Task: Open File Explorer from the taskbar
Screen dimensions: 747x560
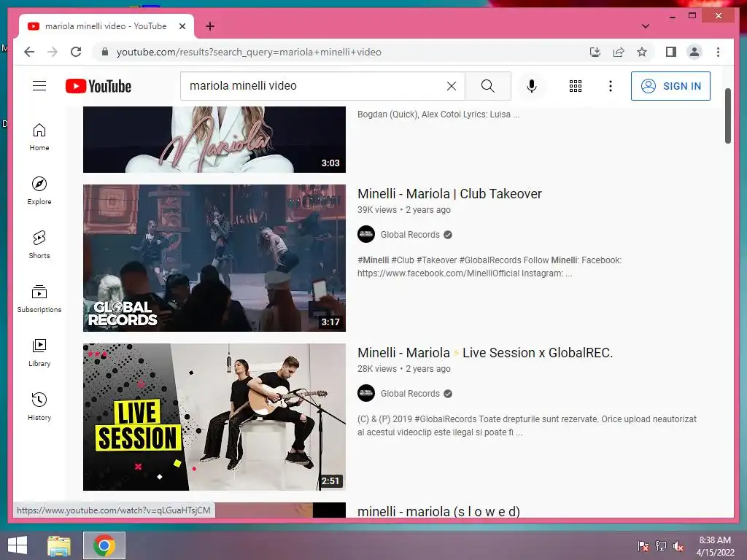Action: coord(59,545)
